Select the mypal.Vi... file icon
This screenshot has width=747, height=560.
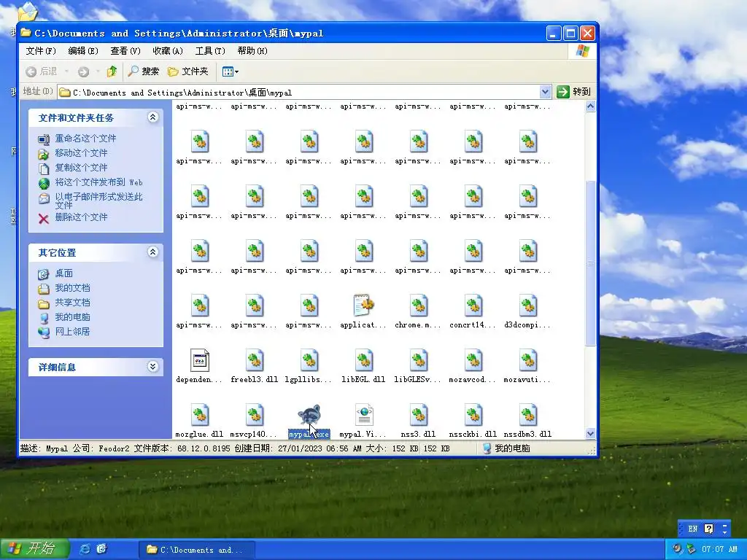(x=364, y=415)
